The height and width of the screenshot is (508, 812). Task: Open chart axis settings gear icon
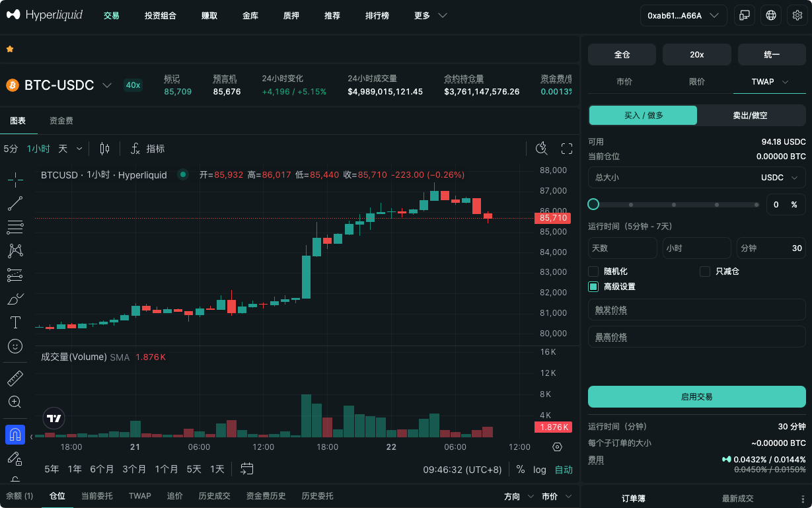point(557,447)
